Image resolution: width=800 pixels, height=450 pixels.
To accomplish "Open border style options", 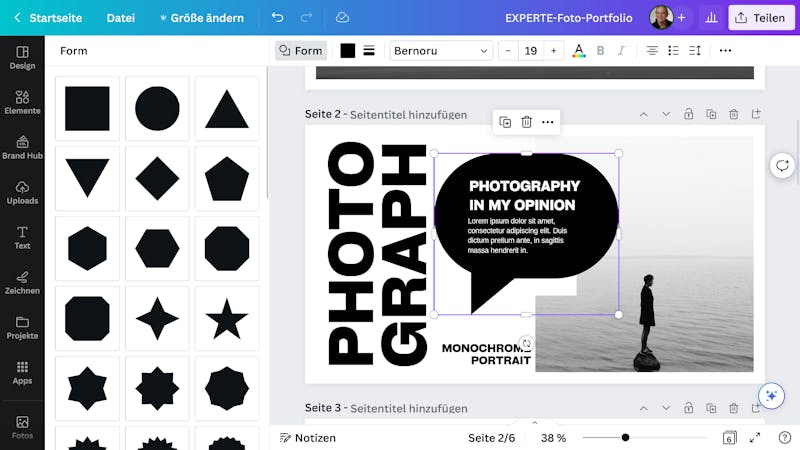I will (369, 51).
